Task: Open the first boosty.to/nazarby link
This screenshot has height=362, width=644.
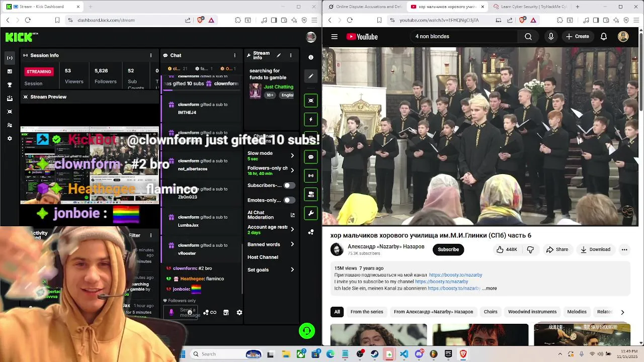Action: (455, 275)
